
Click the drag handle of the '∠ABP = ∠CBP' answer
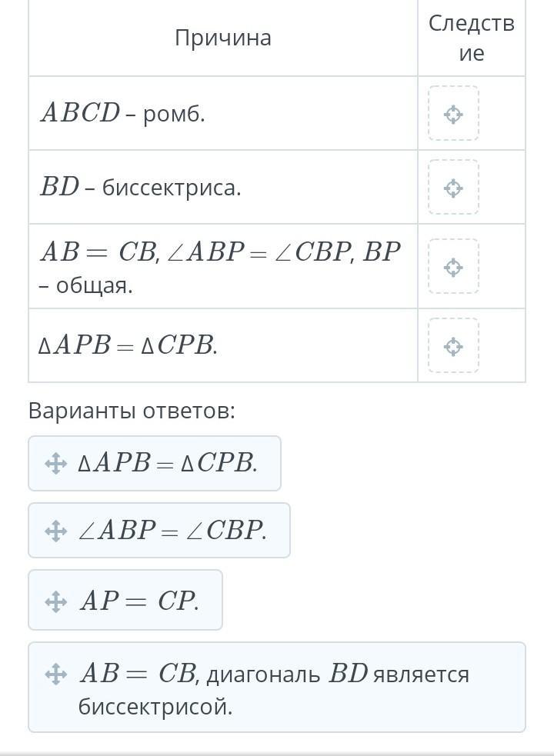click(x=55, y=531)
